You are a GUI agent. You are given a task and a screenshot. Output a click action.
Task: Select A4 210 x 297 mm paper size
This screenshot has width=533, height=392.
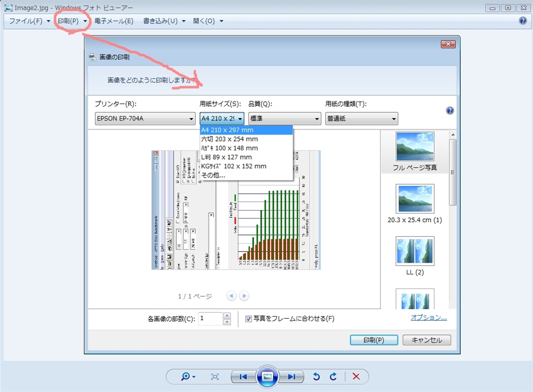pos(246,130)
